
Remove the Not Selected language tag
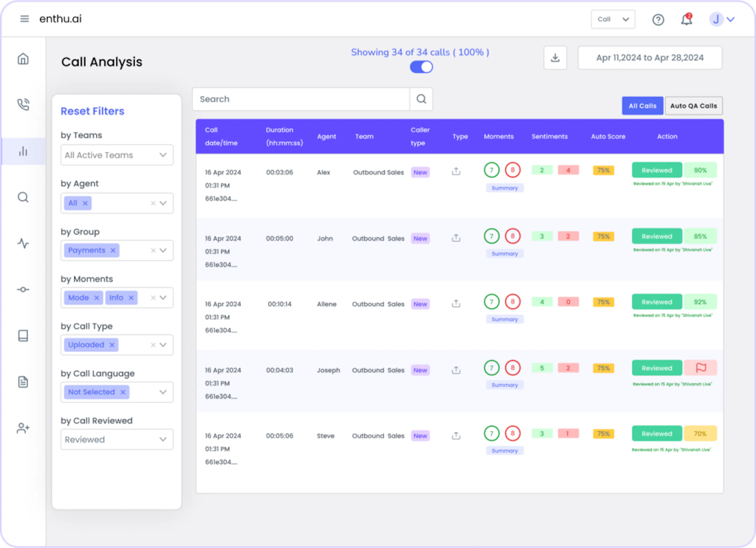123,392
